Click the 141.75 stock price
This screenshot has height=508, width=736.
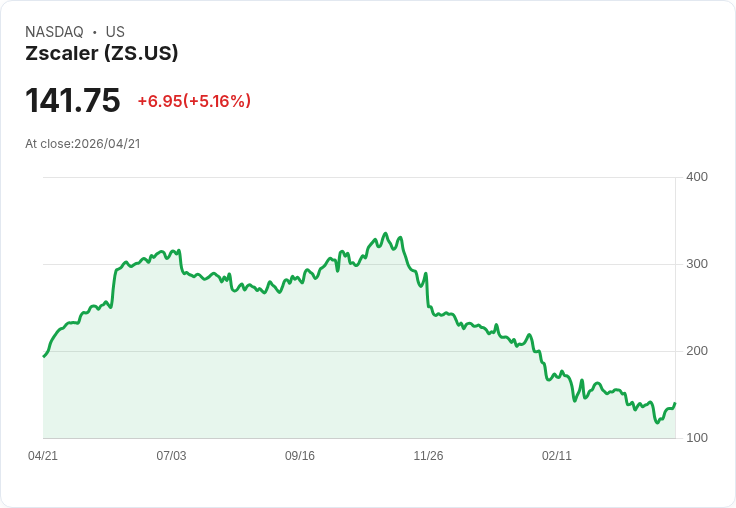73,101
